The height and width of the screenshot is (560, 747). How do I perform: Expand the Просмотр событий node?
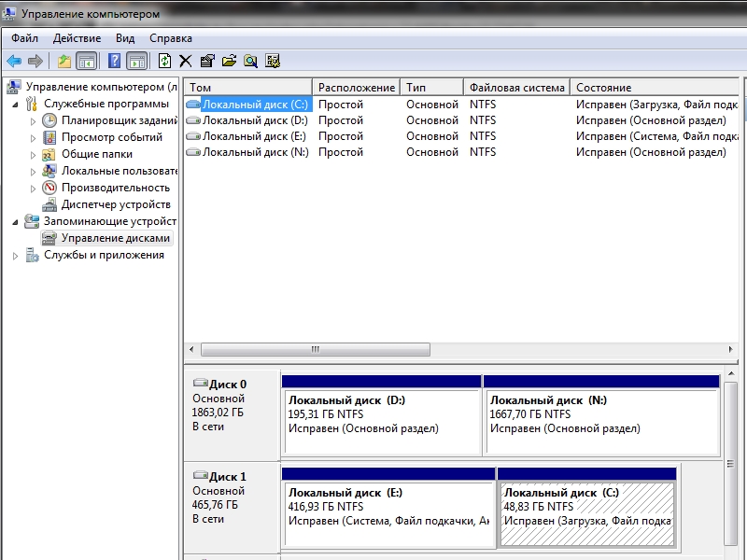[33, 138]
